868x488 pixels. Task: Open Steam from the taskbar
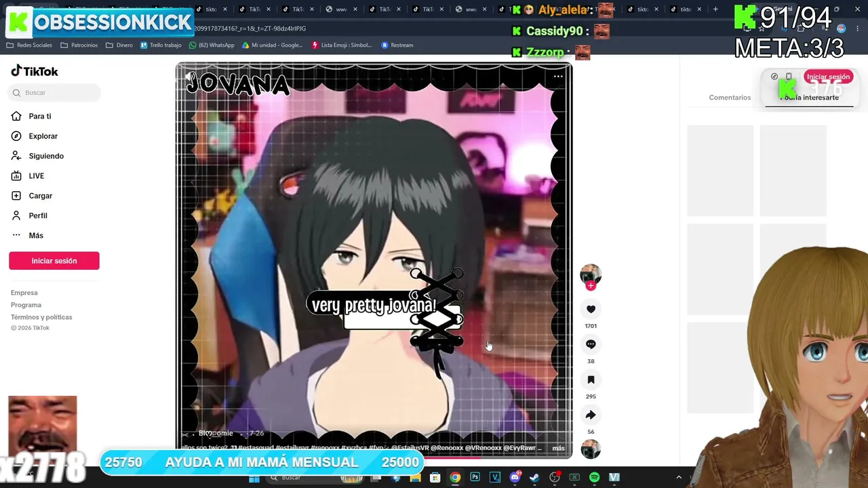click(534, 478)
